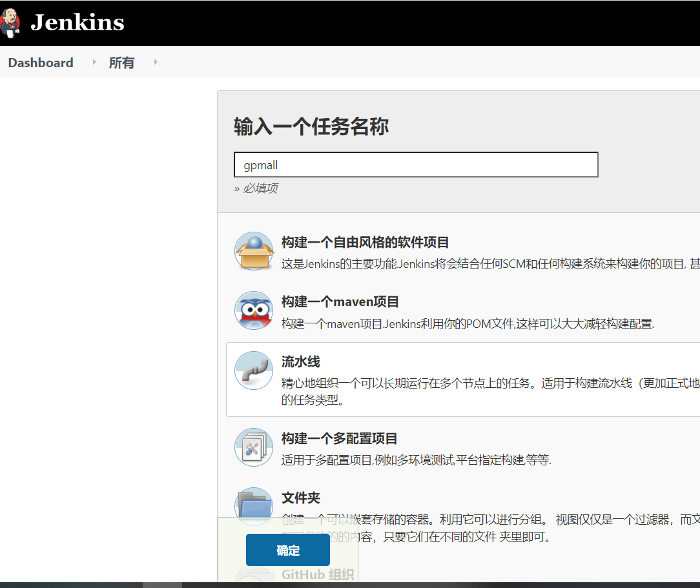
Task: Choose 构建一个多配置项目 title
Action: pos(339,438)
